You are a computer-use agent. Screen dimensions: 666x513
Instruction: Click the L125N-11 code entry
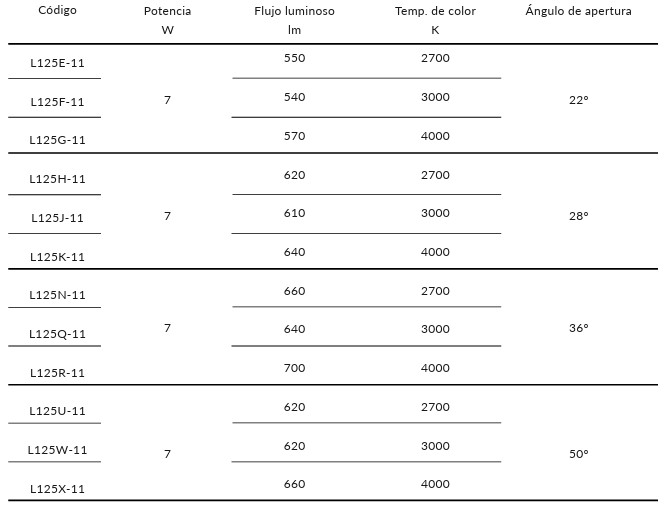coord(58,295)
